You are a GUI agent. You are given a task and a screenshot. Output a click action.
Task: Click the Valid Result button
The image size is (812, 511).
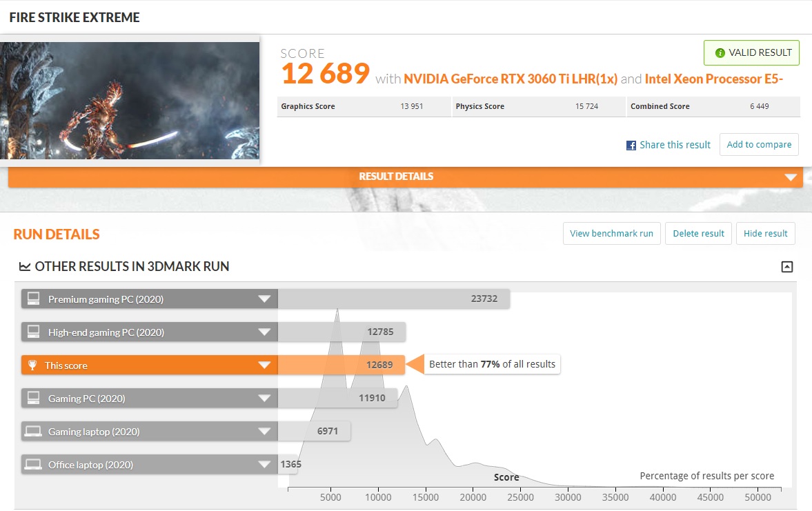(x=751, y=53)
